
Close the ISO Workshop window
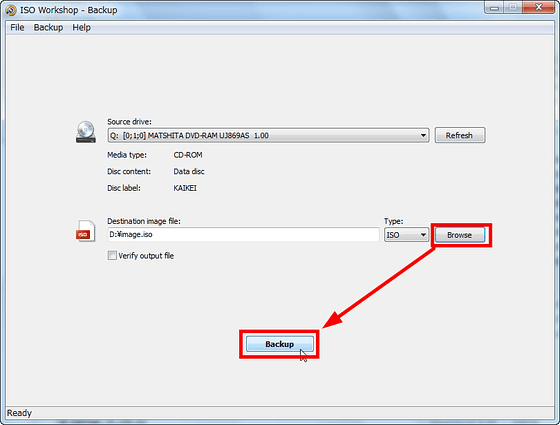coord(539,8)
